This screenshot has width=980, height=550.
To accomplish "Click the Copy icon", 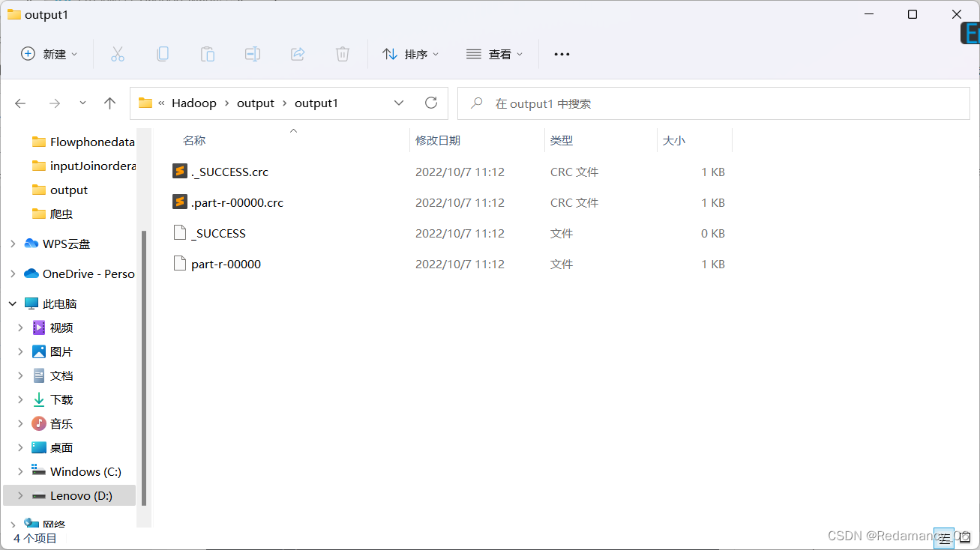I will [162, 53].
